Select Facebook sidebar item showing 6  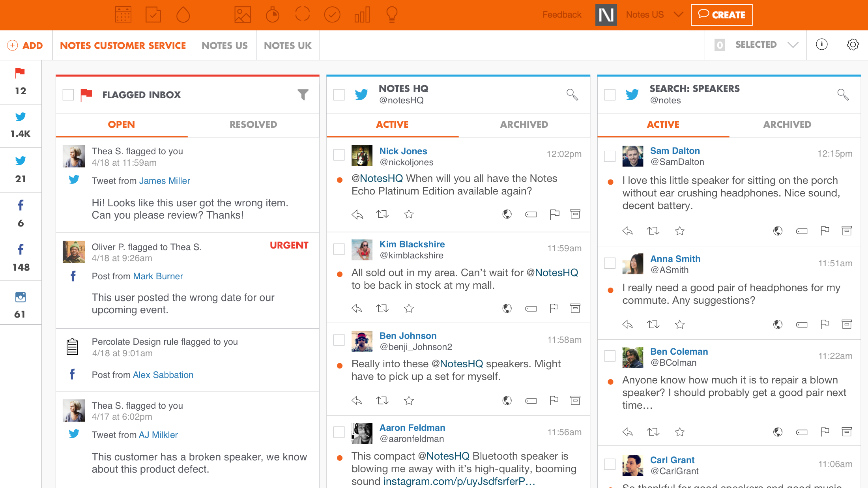click(21, 214)
